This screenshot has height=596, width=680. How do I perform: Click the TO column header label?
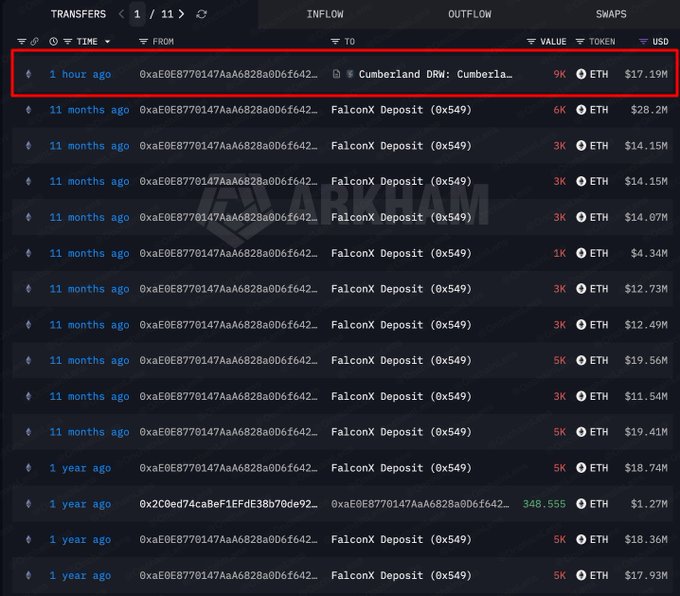[x=350, y=42]
